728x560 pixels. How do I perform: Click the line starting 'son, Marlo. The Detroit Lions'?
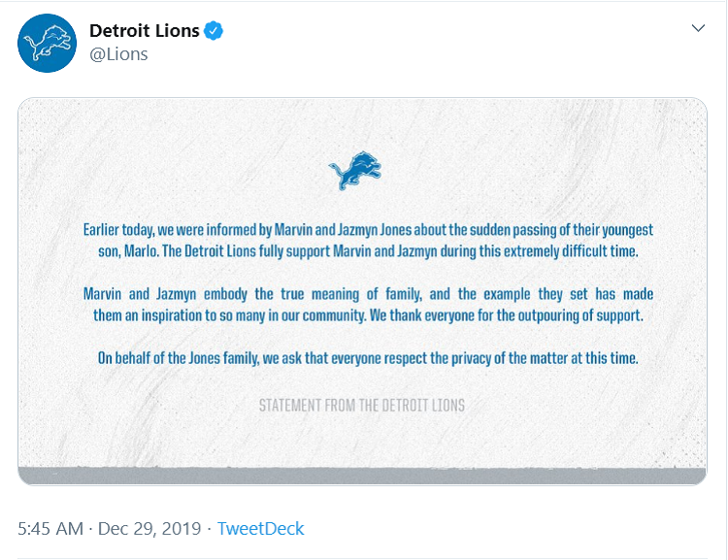pos(368,251)
